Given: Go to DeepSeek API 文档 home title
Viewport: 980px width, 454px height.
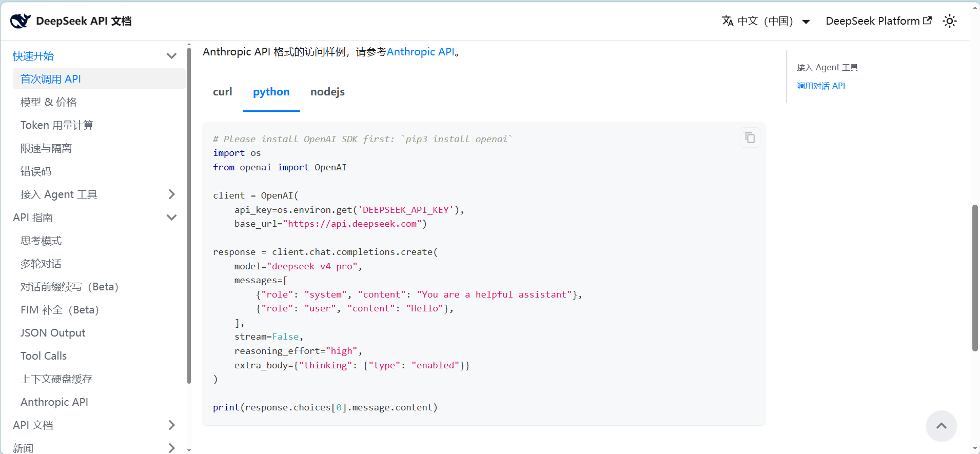Looking at the screenshot, I should coord(84,21).
